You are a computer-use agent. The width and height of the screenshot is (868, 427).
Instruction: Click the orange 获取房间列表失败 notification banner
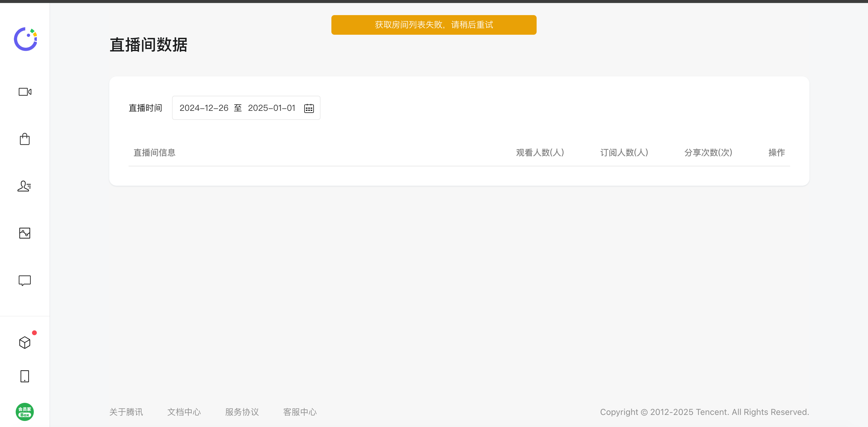(x=434, y=25)
